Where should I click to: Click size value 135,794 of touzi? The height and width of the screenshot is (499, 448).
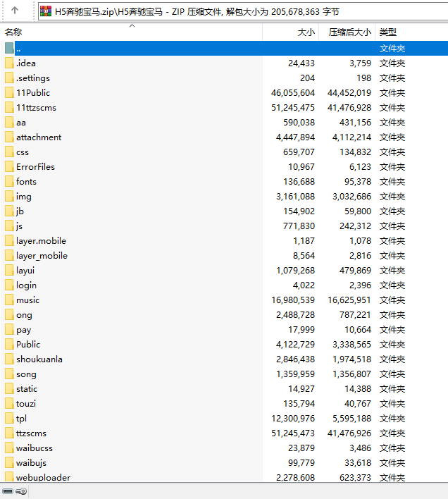pyautogui.click(x=299, y=404)
